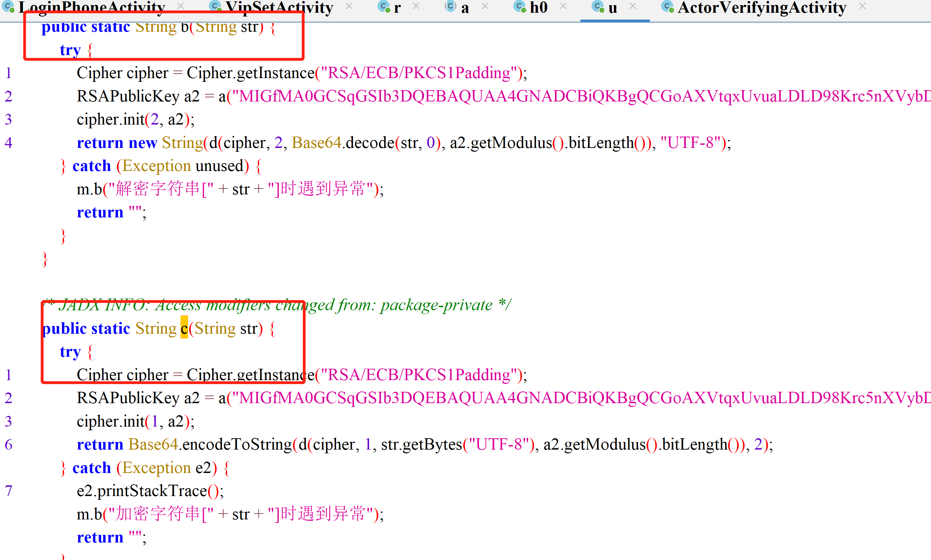Click line number 7 in the gutter
The image size is (931, 560).
8,491
